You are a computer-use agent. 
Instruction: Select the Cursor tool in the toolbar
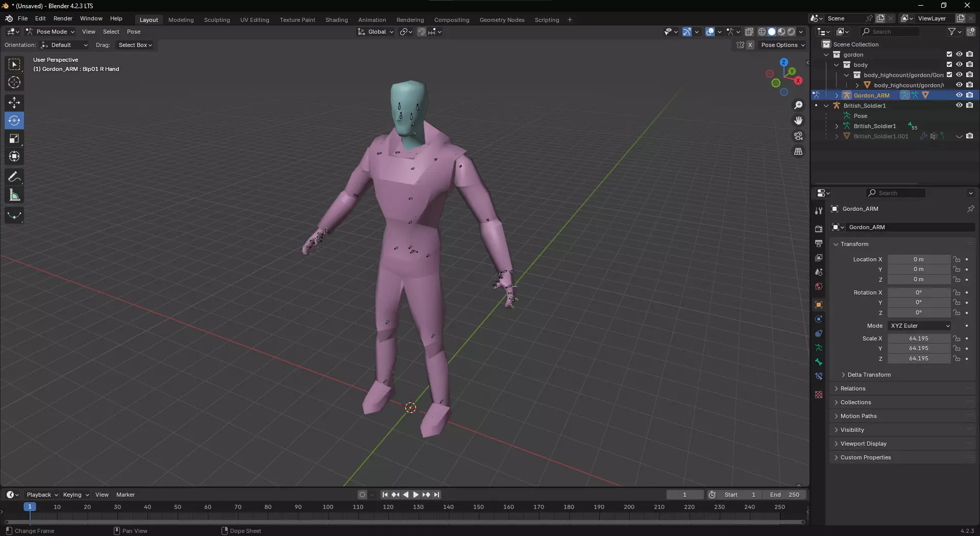click(x=14, y=82)
